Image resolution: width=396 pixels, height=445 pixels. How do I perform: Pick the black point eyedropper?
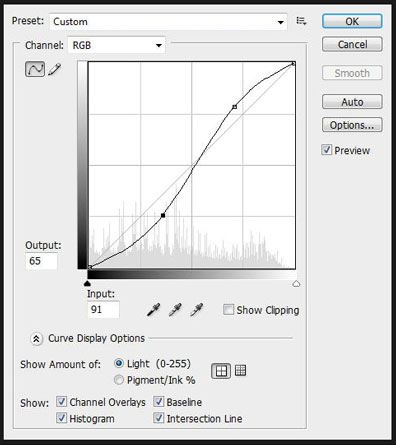(153, 310)
